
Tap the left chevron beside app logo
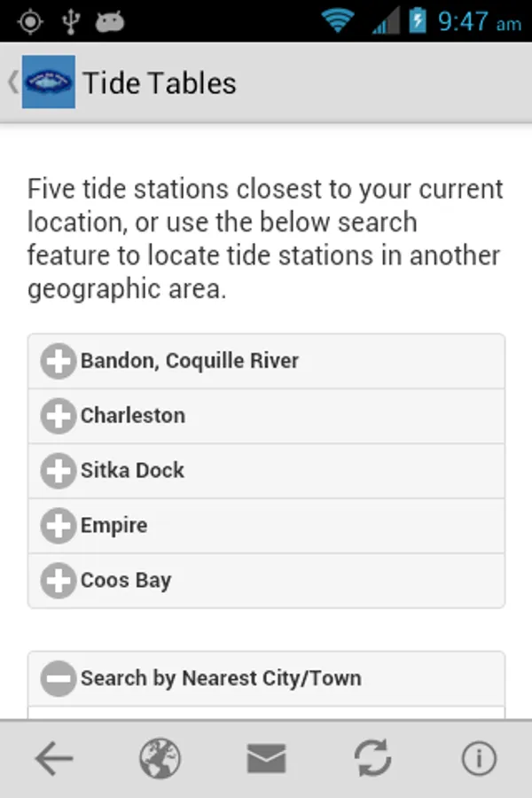click(x=12, y=82)
